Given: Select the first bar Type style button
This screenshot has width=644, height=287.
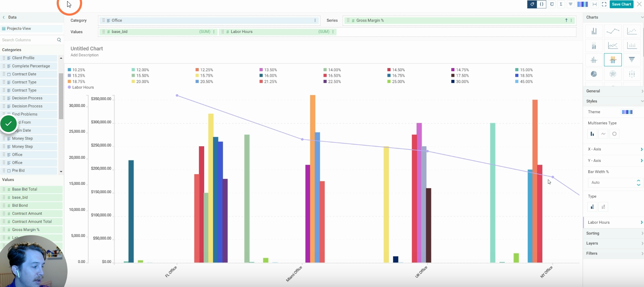Looking at the screenshot, I should 592,207.
